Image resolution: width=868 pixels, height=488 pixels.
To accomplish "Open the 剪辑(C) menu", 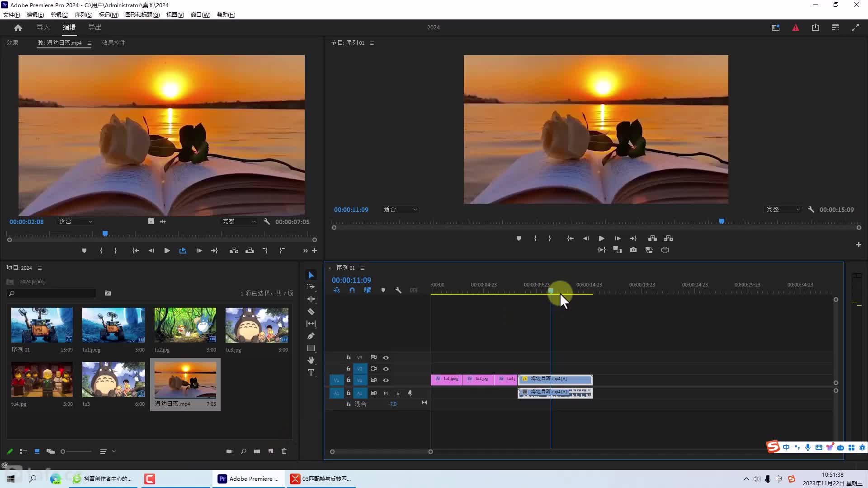I will click(x=59, y=14).
